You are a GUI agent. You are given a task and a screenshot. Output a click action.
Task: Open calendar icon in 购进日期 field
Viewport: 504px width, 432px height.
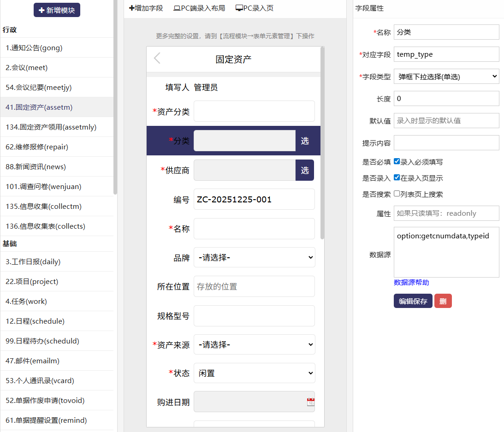tap(311, 402)
